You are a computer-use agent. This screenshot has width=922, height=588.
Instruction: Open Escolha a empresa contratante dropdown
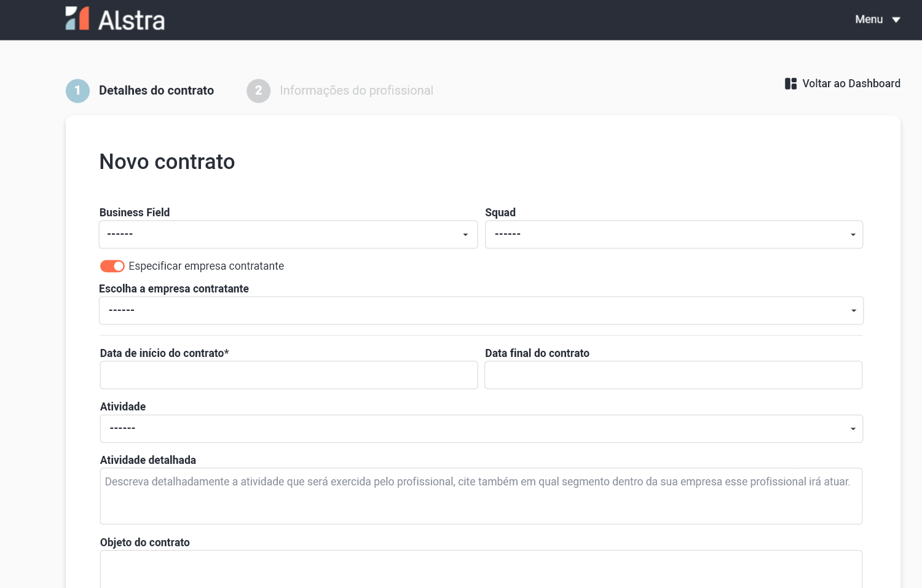[x=481, y=311]
